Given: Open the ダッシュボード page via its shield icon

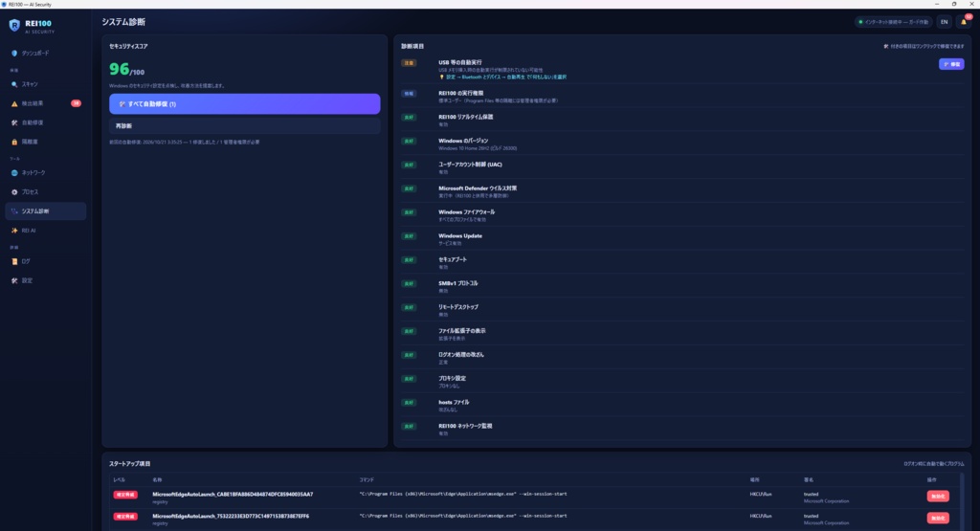Looking at the screenshot, I should tap(14, 54).
